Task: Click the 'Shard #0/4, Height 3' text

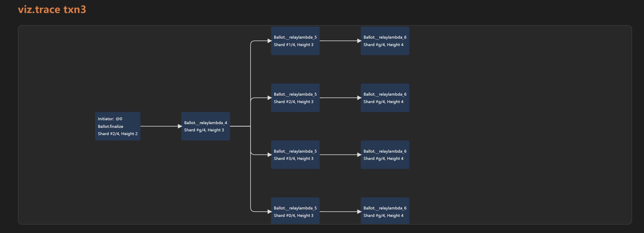Action: pyautogui.click(x=293, y=215)
